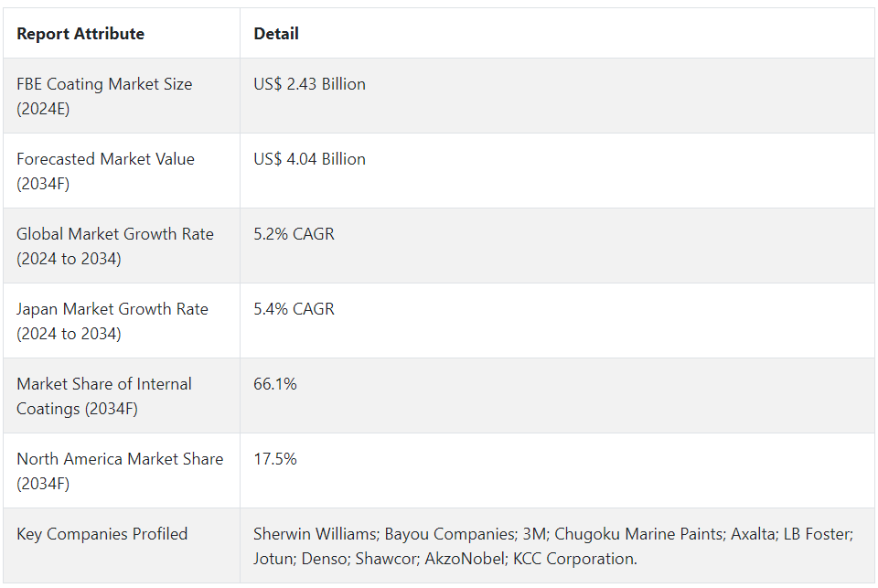Click the "5.4% CAGR" value

coord(294,309)
